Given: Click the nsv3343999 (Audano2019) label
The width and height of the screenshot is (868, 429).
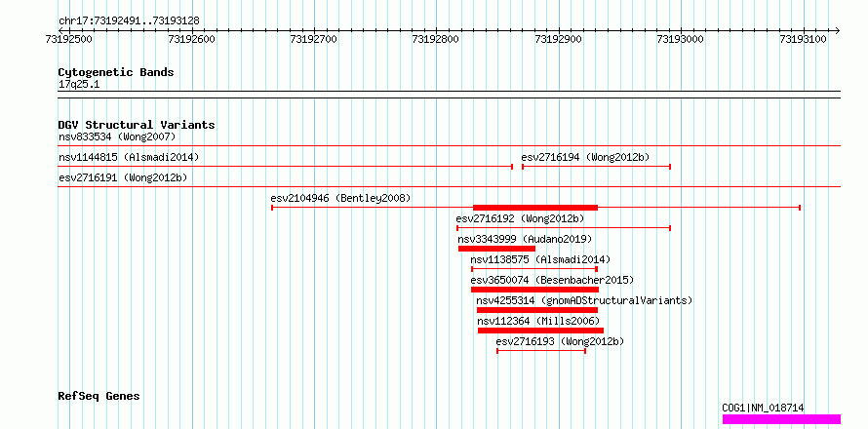Looking at the screenshot, I should coord(525,239).
